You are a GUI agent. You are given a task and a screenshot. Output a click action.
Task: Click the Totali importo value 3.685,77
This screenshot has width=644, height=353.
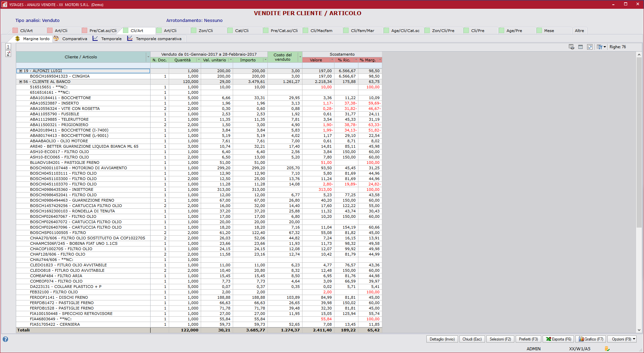coord(256,330)
